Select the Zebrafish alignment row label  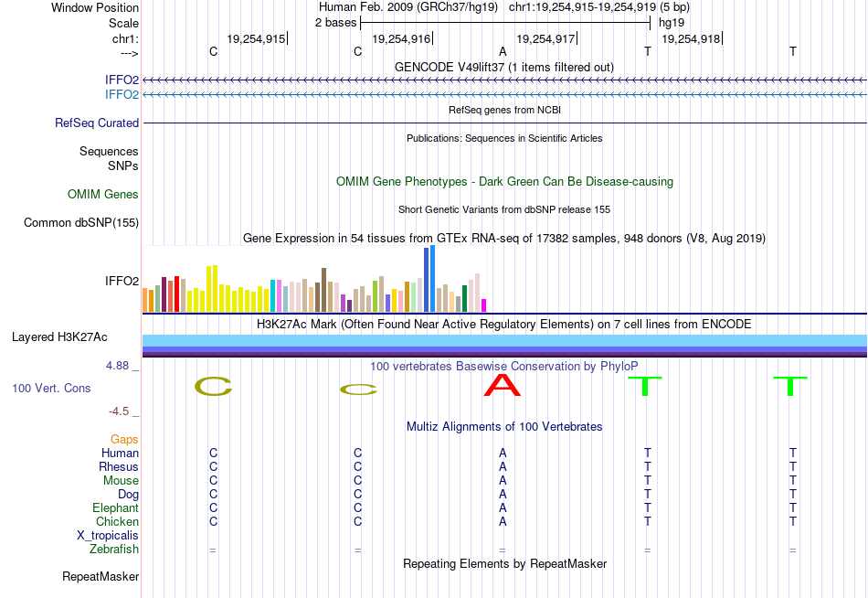[114, 550]
